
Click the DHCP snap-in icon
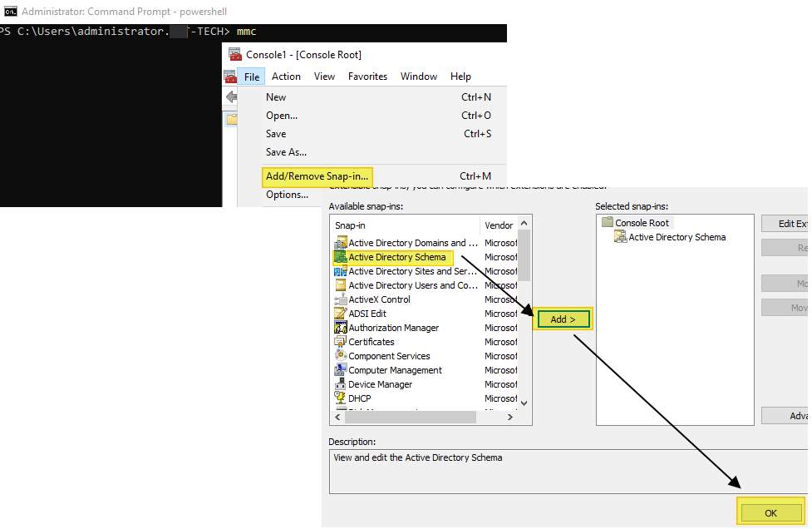click(x=340, y=398)
